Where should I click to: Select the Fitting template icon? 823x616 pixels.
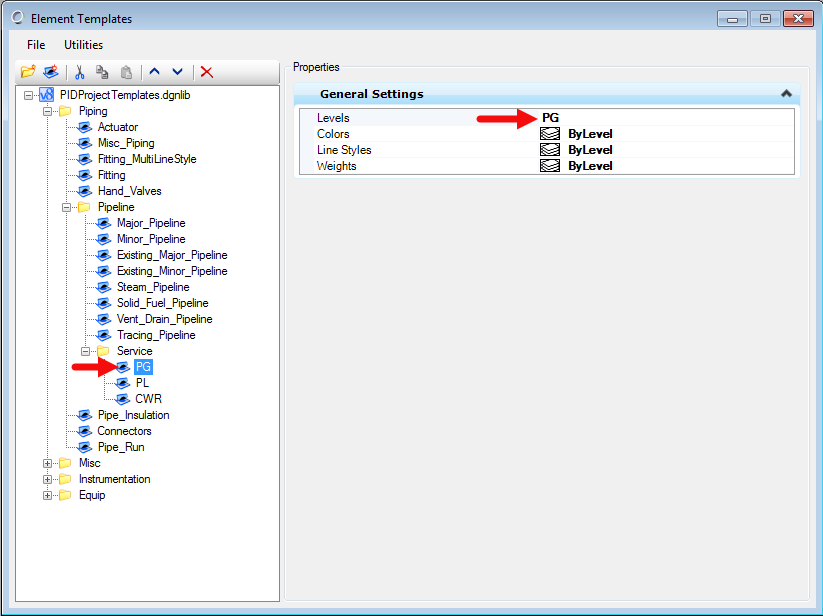(85, 175)
